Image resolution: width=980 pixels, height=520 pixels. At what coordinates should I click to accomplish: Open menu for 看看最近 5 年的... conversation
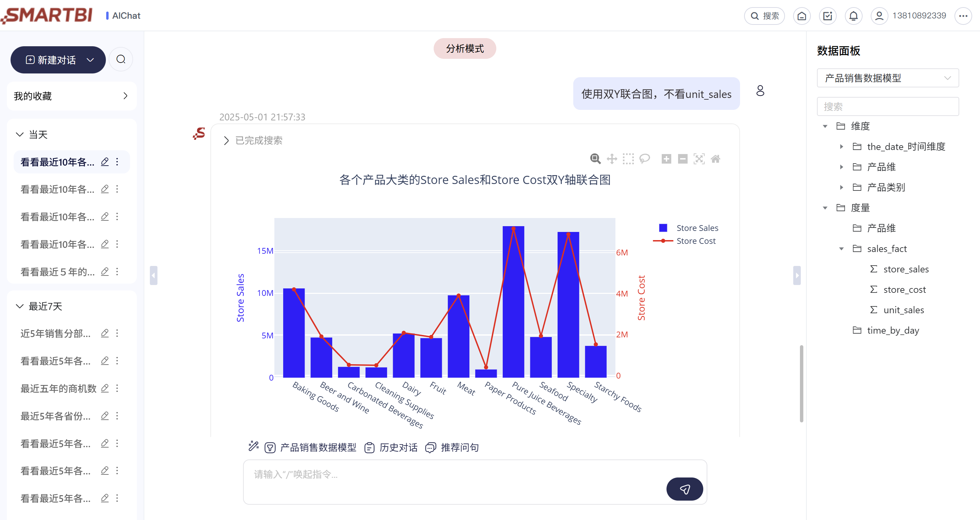click(117, 271)
